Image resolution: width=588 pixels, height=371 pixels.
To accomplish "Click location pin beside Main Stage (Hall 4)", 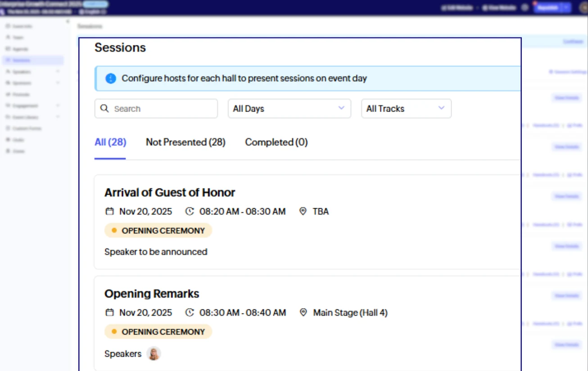I will click(303, 312).
